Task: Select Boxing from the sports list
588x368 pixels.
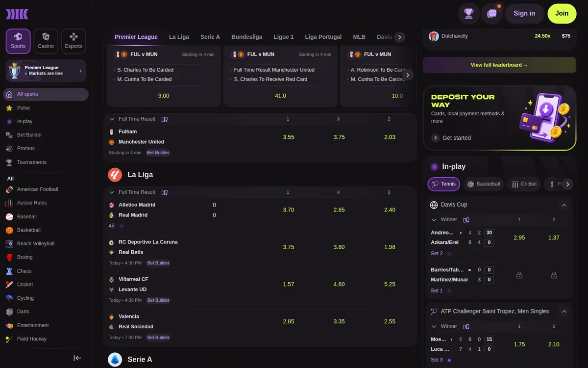Action: pos(24,257)
